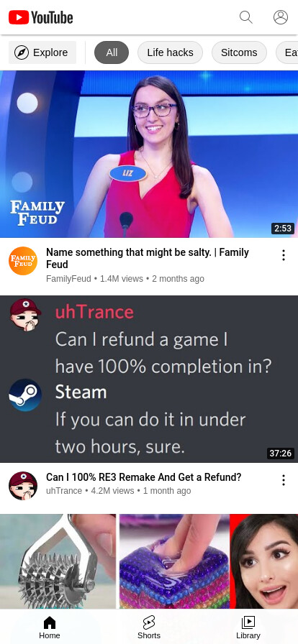This screenshot has height=644, width=298.
Task: Open the uhTrance refund video thumbnail
Action: click(149, 379)
